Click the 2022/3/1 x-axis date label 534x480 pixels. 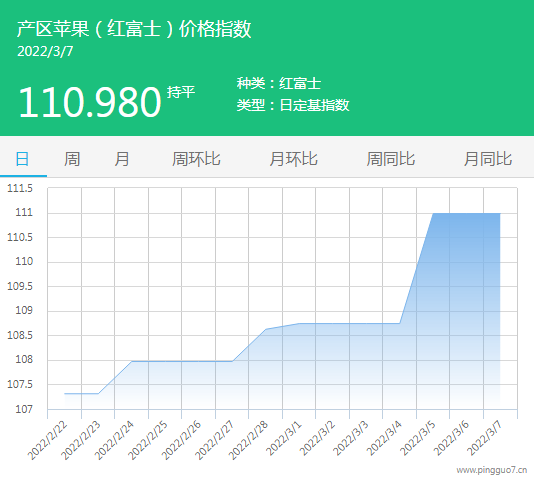pos(284,438)
